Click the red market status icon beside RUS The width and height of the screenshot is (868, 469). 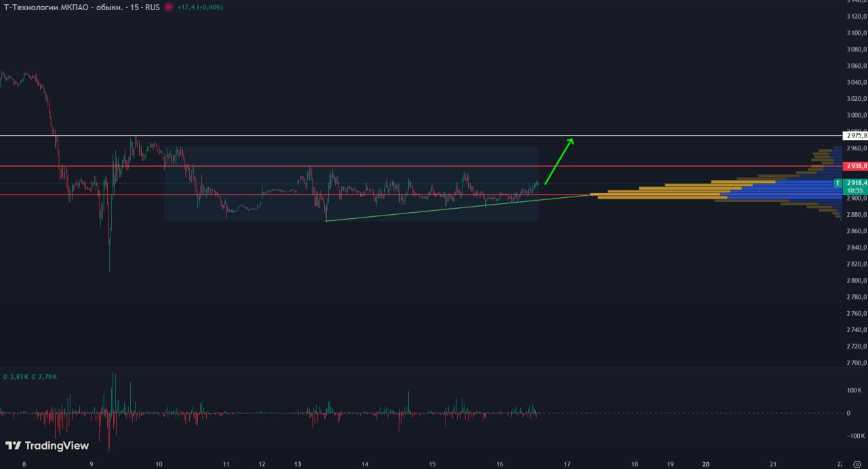[x=168, y=7]
